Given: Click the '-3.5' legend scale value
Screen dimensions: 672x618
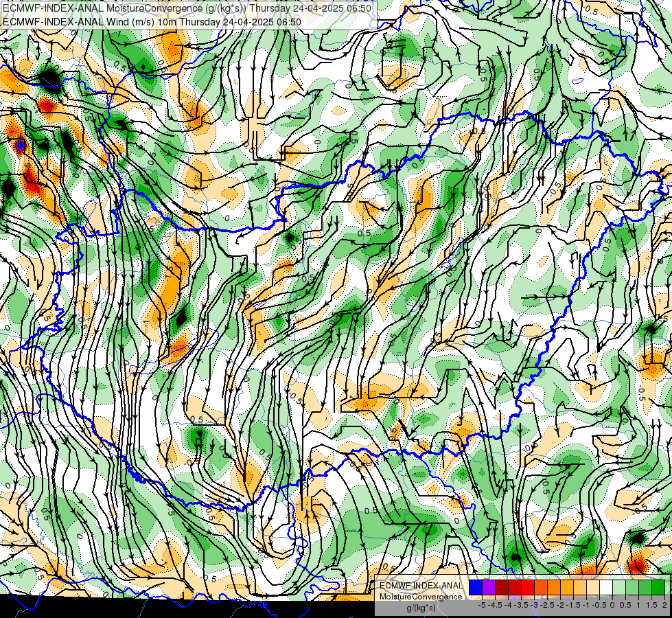Looking at the screenshot, I should (x=522, y=605).
